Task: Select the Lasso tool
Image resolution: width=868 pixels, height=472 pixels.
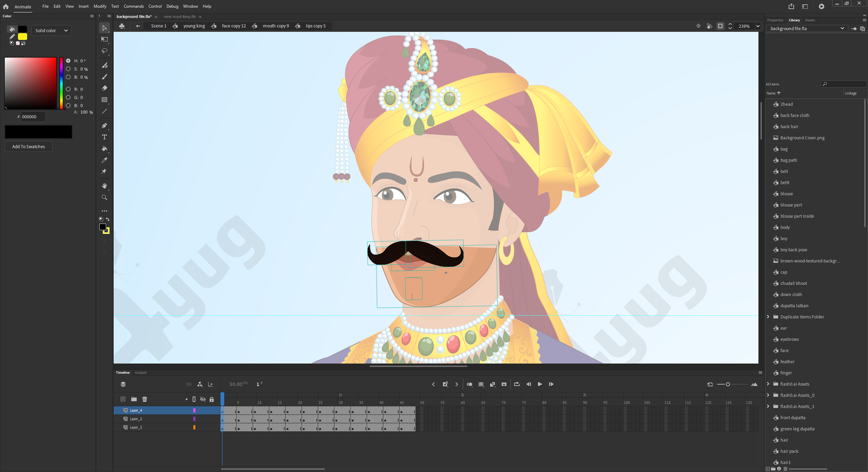Action: point(104,51)
